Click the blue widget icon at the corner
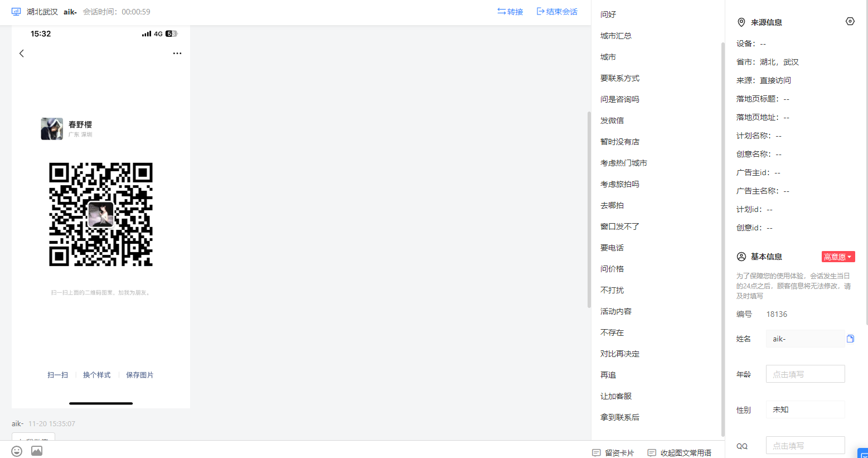 tap(863, 453)
